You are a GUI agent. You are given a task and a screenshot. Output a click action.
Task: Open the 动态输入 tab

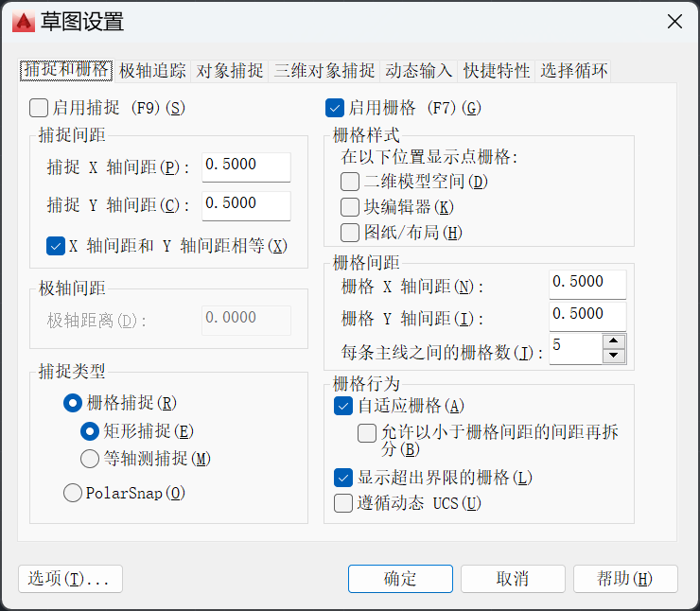[419, 71]
